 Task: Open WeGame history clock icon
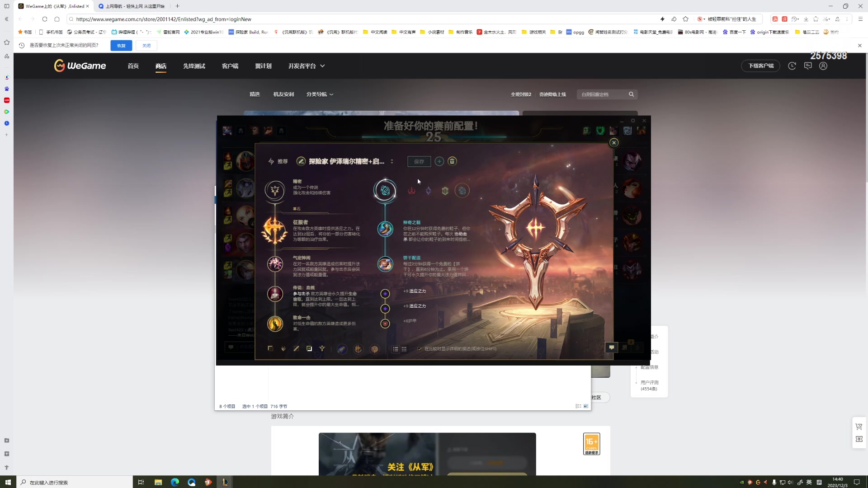coord(792,66)
